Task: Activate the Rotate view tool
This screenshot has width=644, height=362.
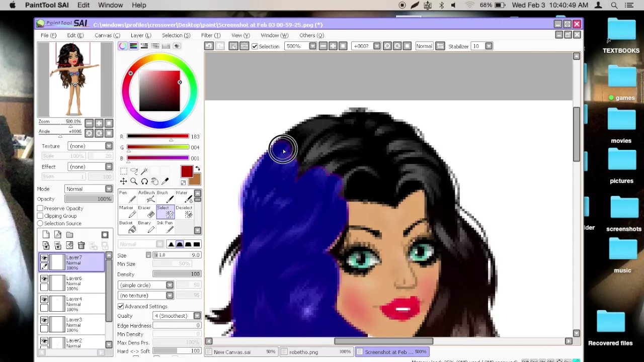Action: [x=144, y=182]
